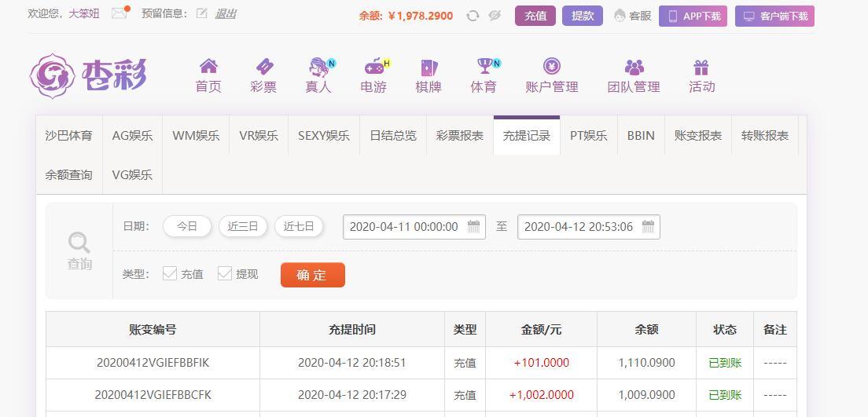Hide balance with the eye icon
This screenshot has height=417, width=868.
(495, 16)
